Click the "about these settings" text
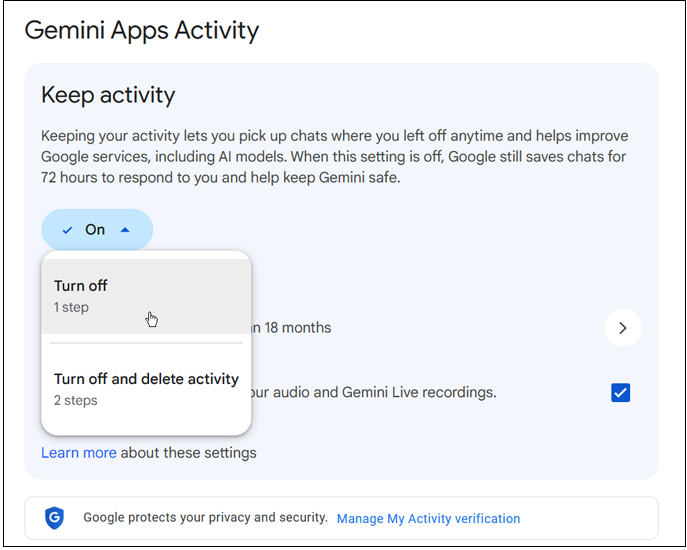 [x=189, y=453]
